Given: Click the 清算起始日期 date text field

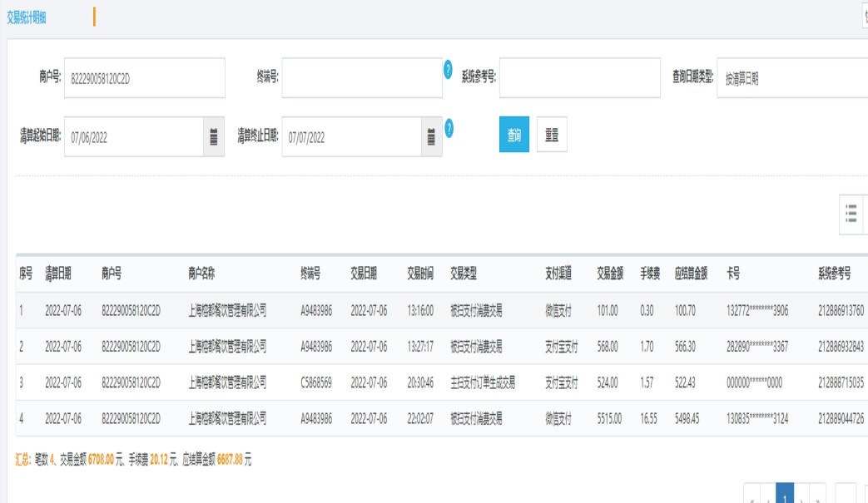Looking at the screenshot, I should [x=133, y=137].
